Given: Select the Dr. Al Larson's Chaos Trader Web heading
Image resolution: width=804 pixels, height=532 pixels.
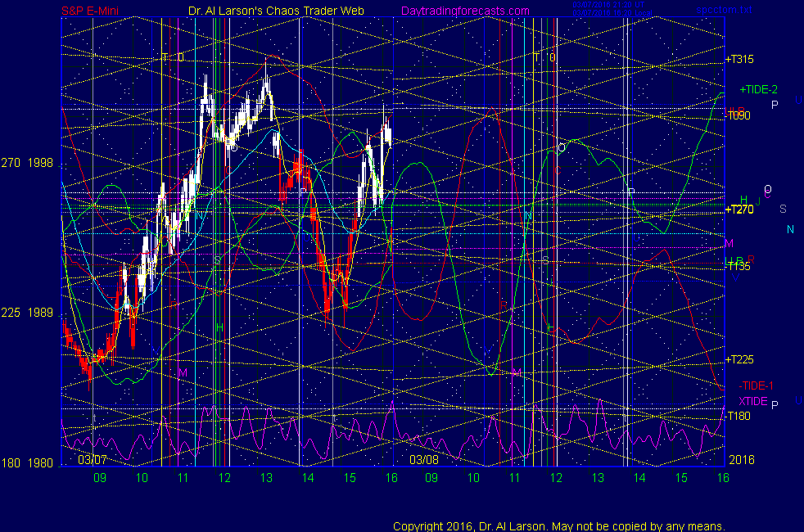Looking at the screenshot, I should click(277, 11).
